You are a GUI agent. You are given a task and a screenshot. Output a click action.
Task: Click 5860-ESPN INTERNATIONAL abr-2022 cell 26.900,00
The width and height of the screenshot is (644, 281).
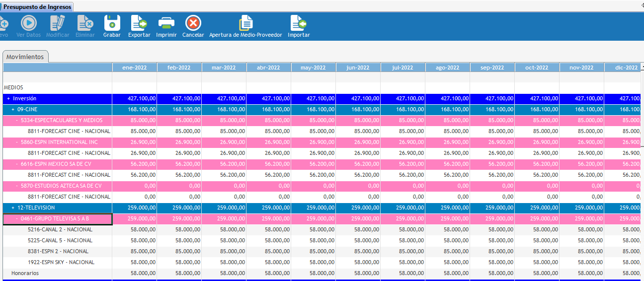pos(269,142)
